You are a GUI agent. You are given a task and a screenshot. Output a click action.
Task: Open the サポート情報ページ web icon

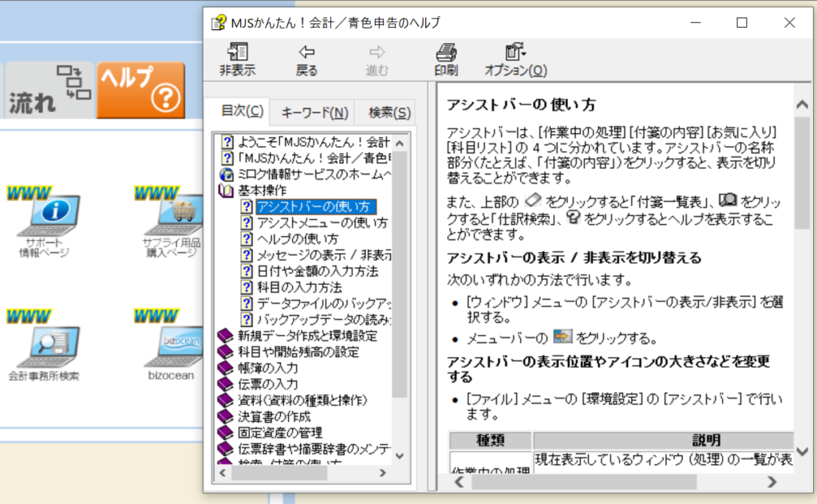coord(44,222)
